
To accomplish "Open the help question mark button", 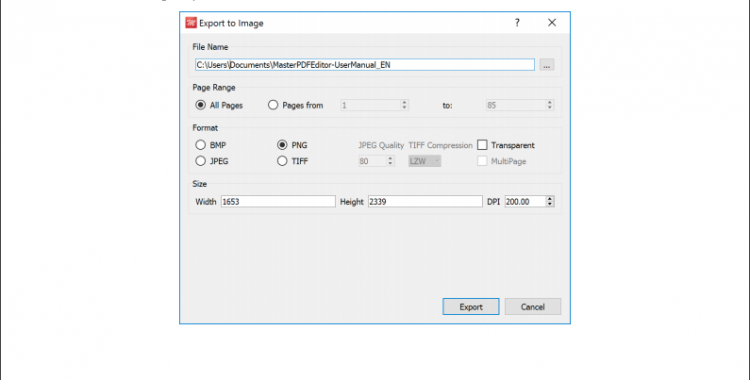I will click(517, 22).
